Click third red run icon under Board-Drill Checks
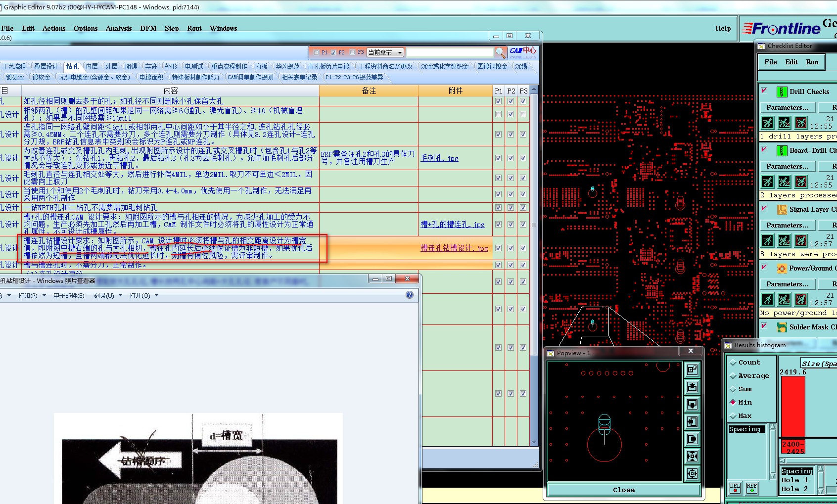Image resolution: width=837 pixels, height=504 pixels. (801, 182)
